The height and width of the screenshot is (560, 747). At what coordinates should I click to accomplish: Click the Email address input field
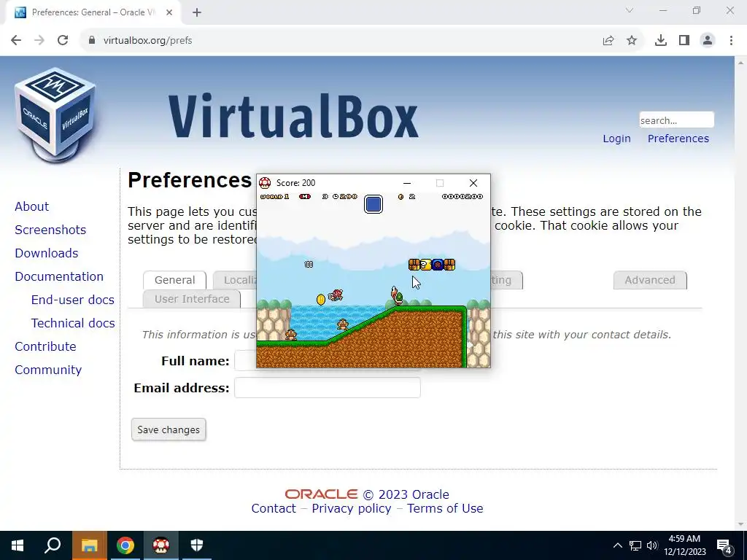[x=328, y=388]
